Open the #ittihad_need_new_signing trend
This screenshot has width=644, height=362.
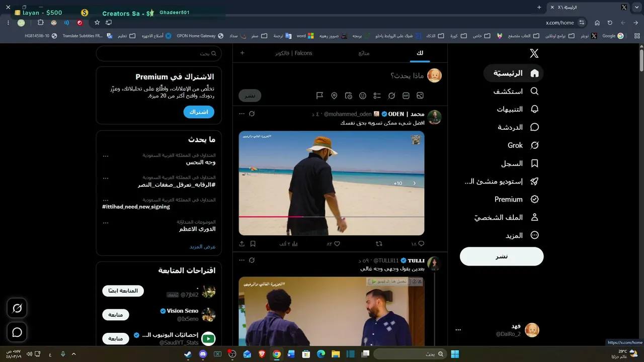pos(136,207)
